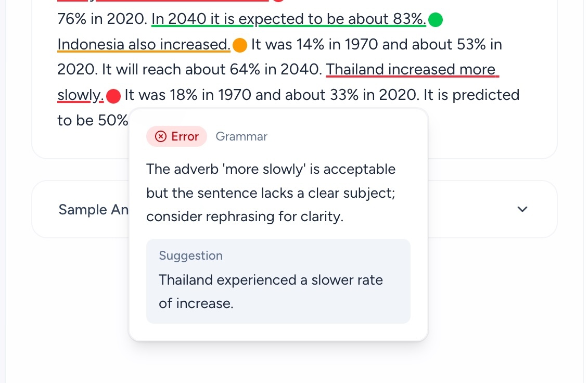Select underlined 'Indonesia also increased.' sentence
This screenshot has height=383, width=588.
(144, 44)
